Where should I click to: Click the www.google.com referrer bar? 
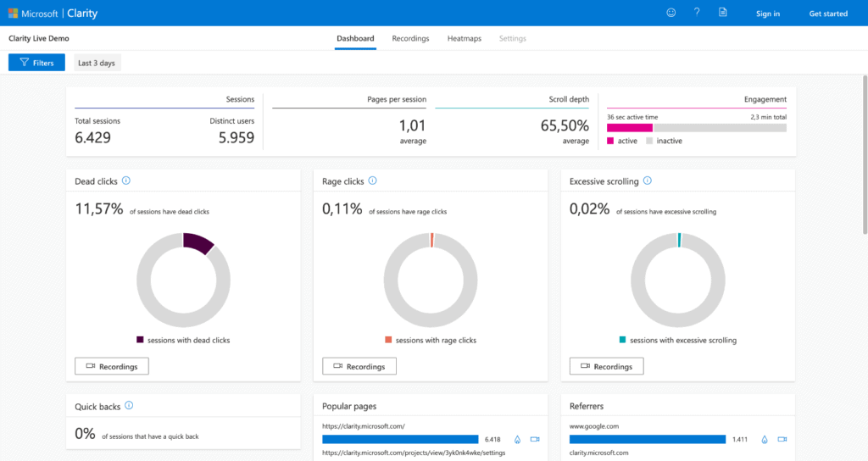click(648, 440)
